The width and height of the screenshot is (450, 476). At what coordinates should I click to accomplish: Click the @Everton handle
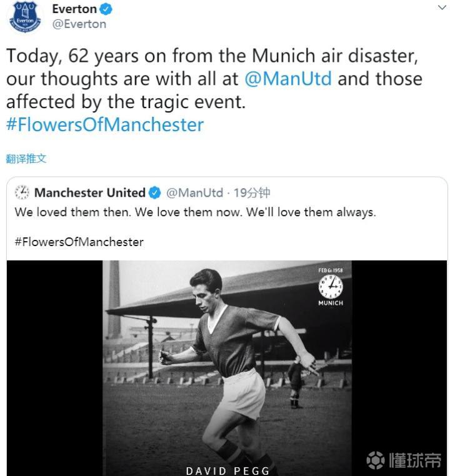(79, 24)
